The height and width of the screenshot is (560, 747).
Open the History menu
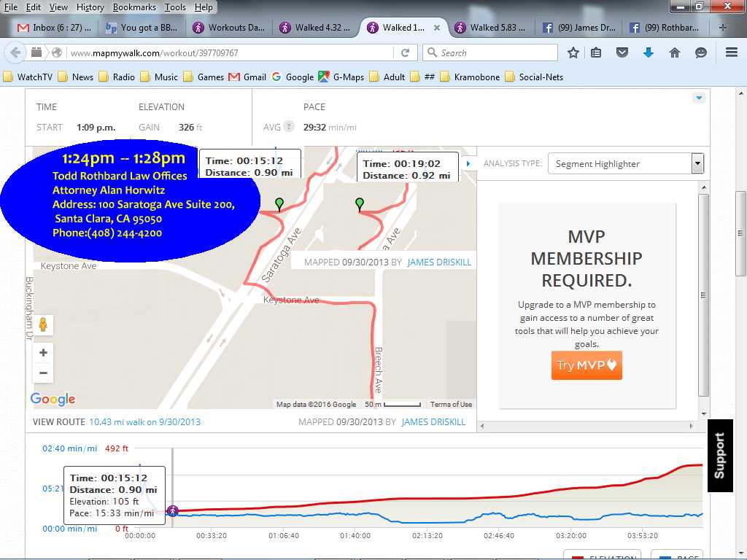tap(90, 7)
